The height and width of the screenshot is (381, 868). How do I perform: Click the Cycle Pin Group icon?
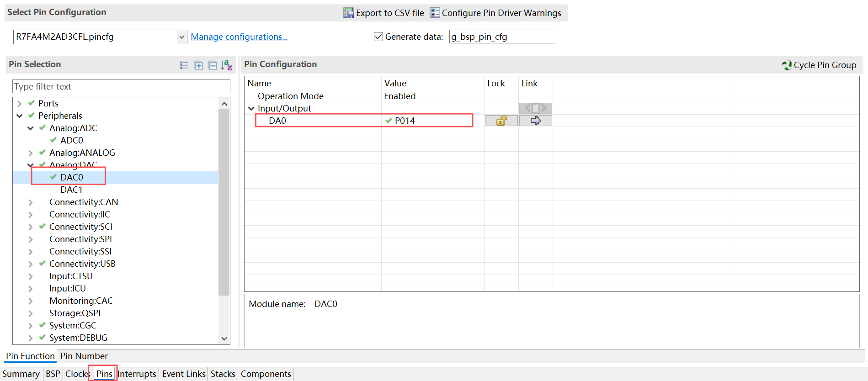pyautogui.click(x=787, y=65)
